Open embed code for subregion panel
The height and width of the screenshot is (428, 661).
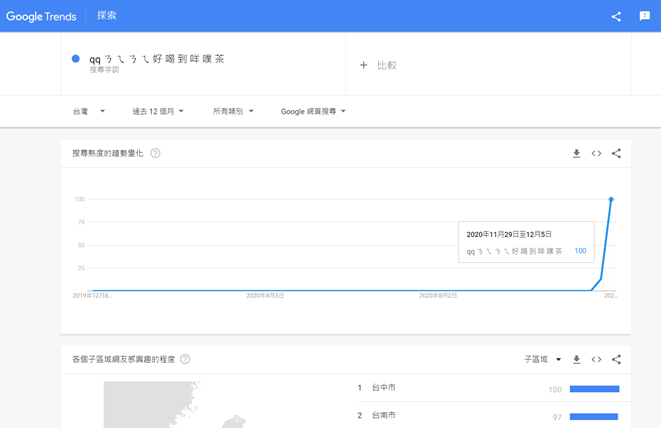tap(596, 359)
